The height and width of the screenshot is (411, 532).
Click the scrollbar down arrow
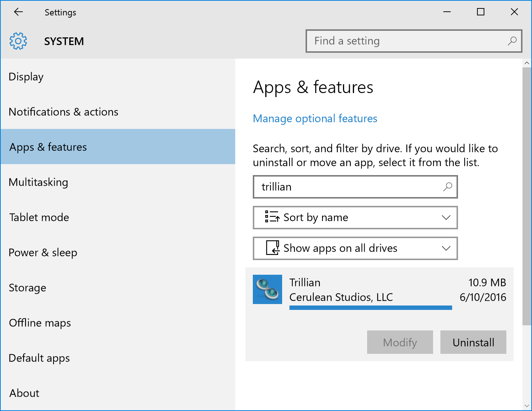pyautogui.click(x=527, y=406)
